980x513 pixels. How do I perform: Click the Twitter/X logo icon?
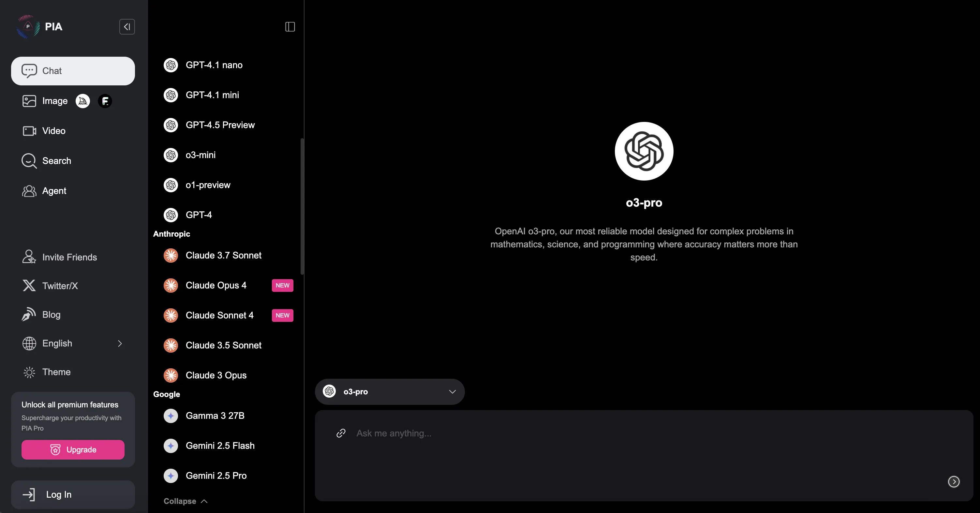[29, 286]
